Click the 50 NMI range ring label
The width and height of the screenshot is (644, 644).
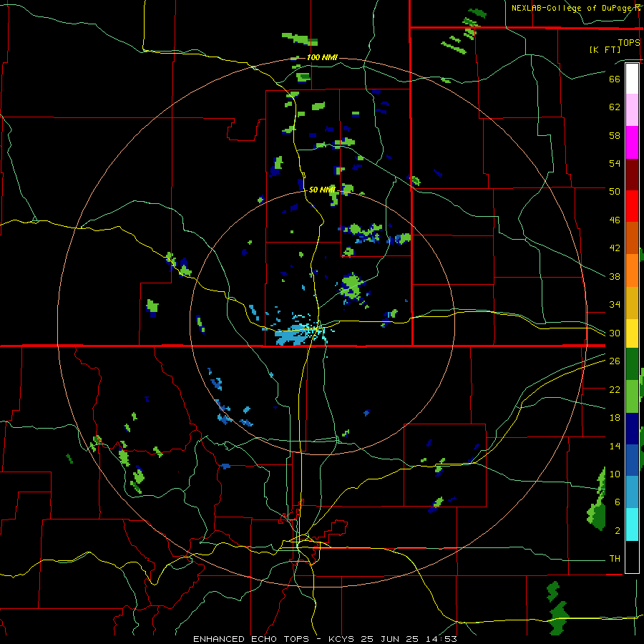click(322, 190)
